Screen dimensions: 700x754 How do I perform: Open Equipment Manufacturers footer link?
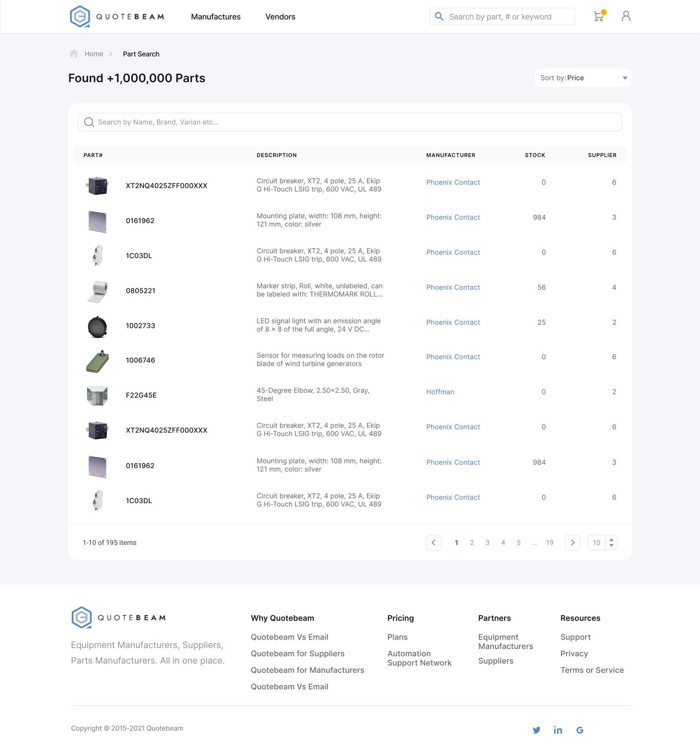(506, 642)
